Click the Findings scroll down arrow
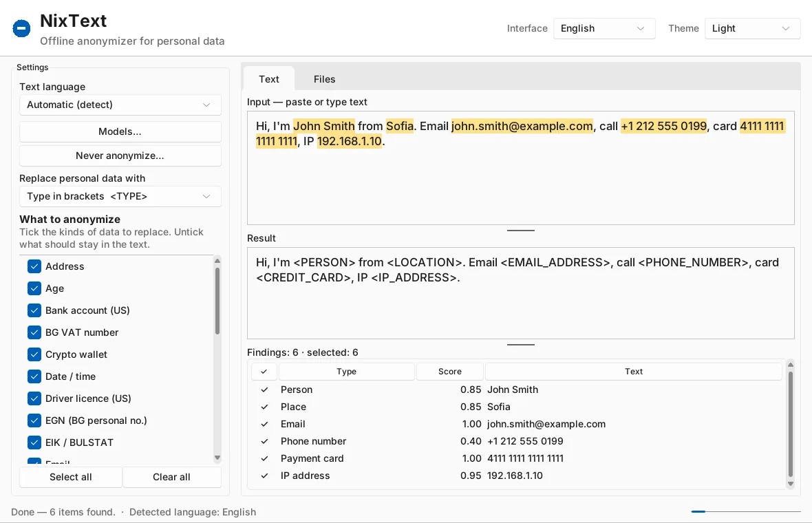 [790, 484]
